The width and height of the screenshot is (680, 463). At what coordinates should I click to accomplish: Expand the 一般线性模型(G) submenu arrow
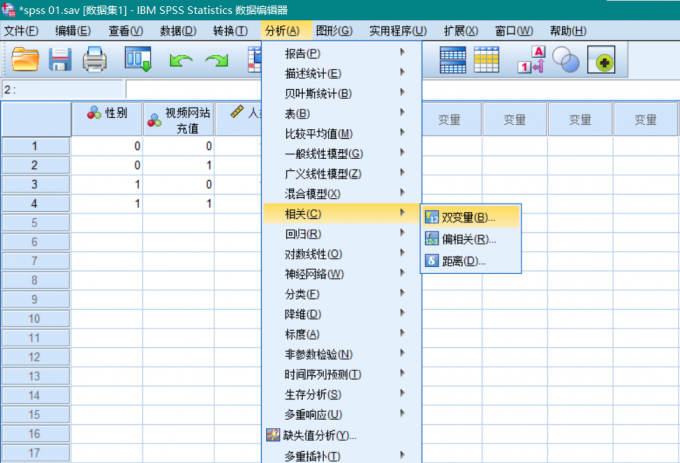tap(402, 153)
